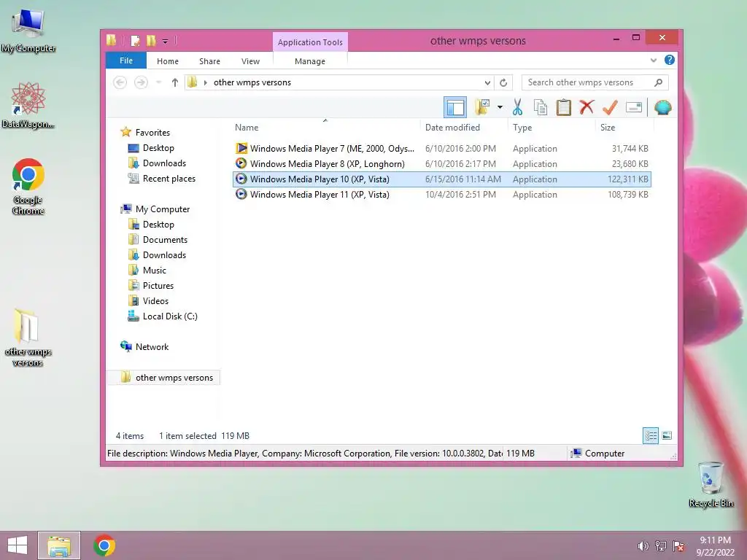Select the Application Tools contextual tab

click(310, 42)
